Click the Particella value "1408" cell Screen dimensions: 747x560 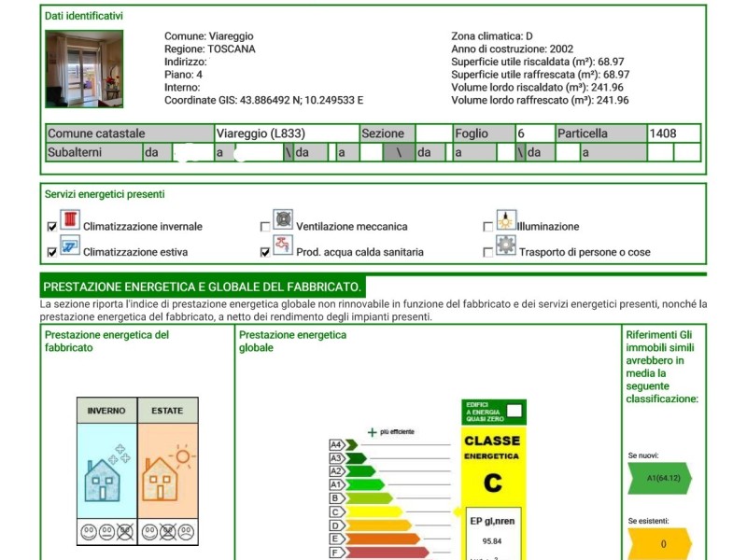click(x=673, y=133)
